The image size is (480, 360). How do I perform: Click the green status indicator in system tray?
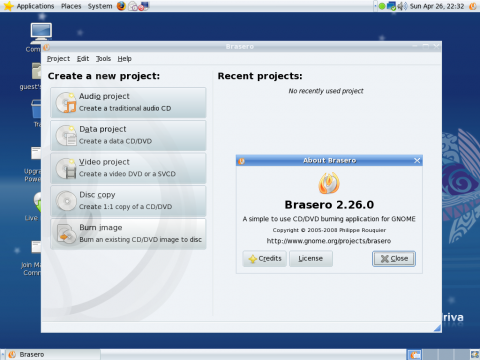pyautogui.click(x=382, y=6)
